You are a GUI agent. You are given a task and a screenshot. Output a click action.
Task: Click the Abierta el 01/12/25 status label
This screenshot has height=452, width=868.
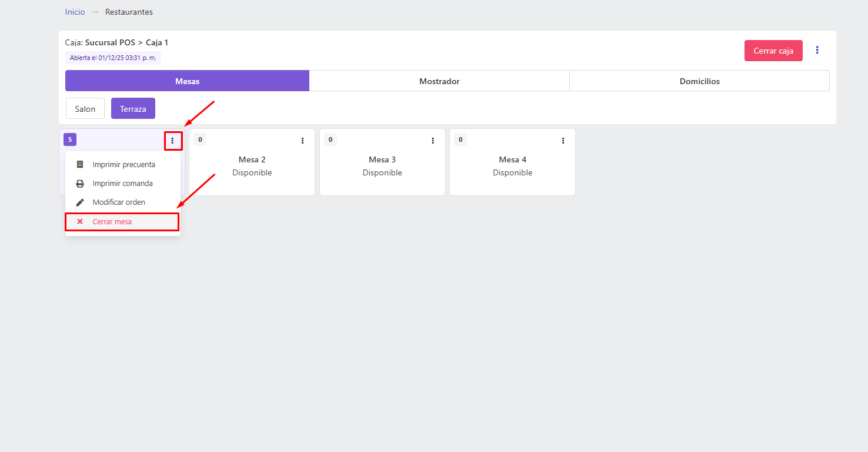coord(113,58)
